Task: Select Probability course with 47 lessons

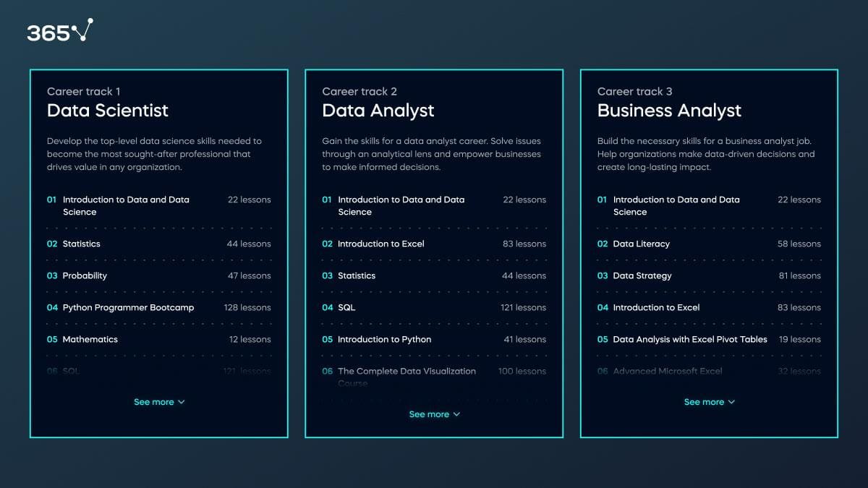Action: click(x=85, y=275)
